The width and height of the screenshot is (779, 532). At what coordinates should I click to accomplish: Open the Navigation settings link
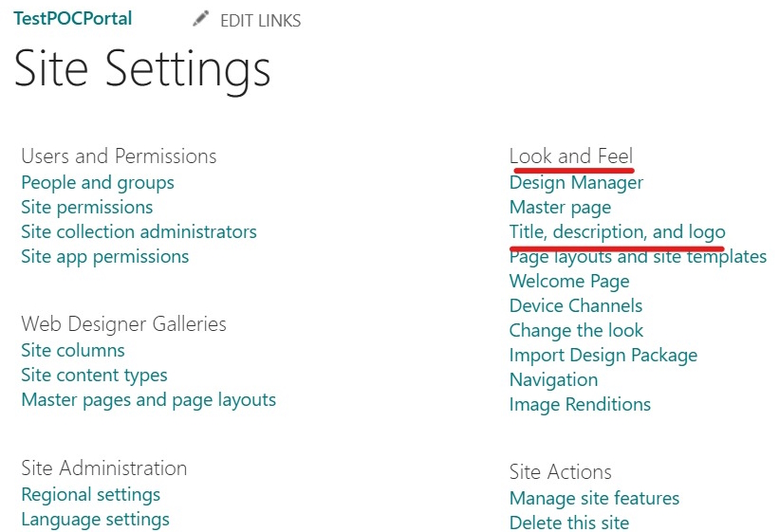pyautogui.click(x=553, y=379)
